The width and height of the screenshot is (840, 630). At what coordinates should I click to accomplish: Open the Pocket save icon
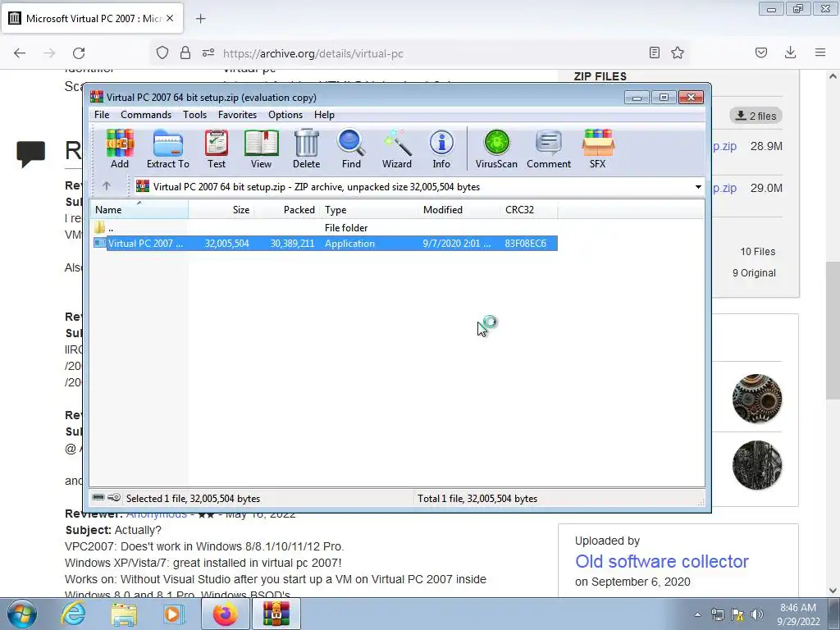point(761,52)
